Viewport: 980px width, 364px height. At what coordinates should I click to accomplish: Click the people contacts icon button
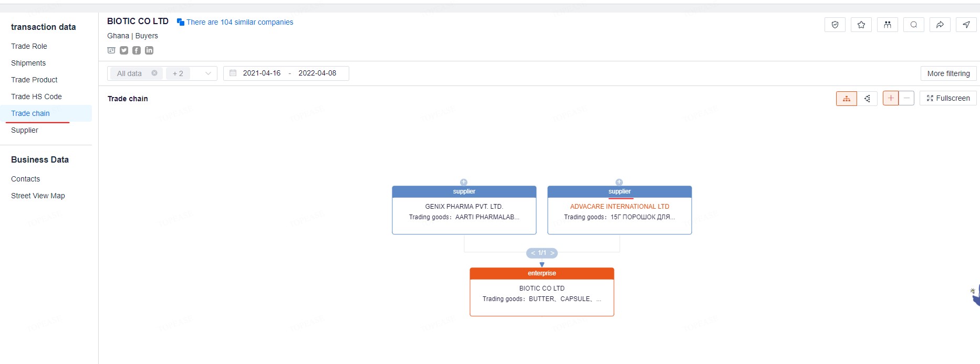coord(888,25)
